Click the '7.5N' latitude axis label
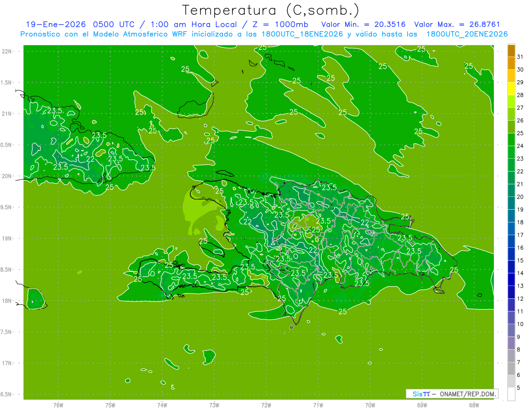Viewport: 532px width, 411px height. 6,332
